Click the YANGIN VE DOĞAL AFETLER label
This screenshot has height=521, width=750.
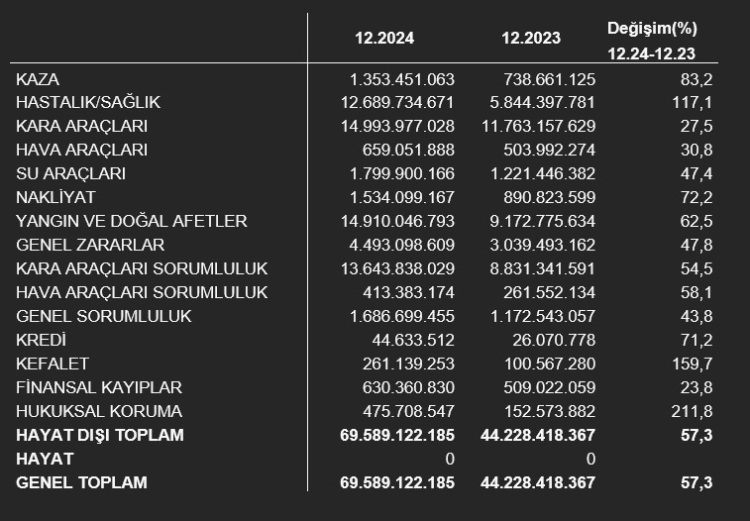[132, 222]
